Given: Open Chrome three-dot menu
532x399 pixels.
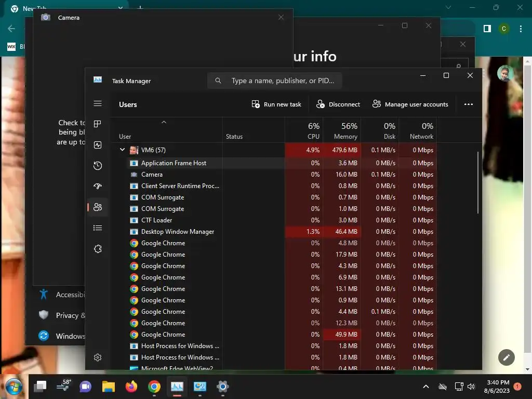Looking at the screenshot, I should tap(521, 29).
